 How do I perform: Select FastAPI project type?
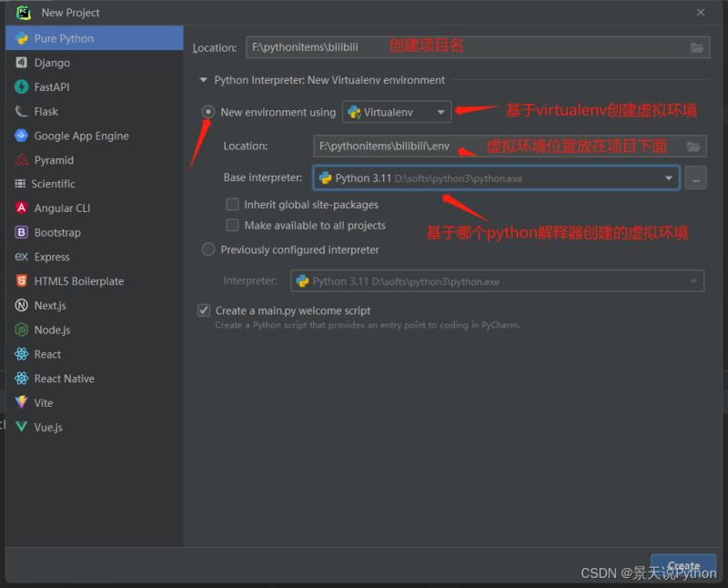click(x=95, y=86)
